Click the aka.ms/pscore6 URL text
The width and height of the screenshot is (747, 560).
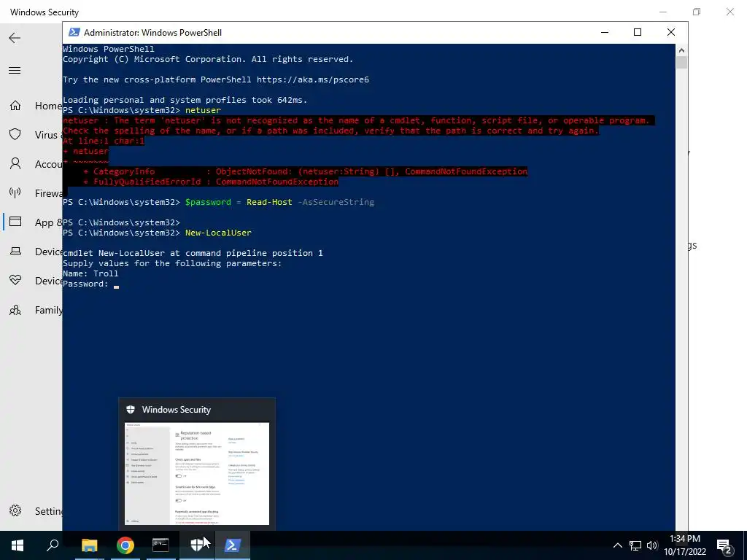coord(312,79)
